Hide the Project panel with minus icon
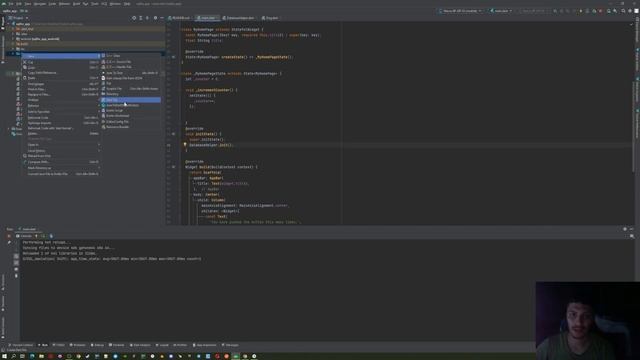The width and height of the screenshot is (640, 360). click(x=162, y=18)
